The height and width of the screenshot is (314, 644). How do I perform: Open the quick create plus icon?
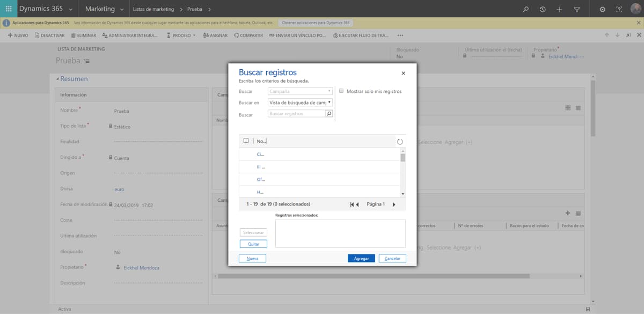558,9
